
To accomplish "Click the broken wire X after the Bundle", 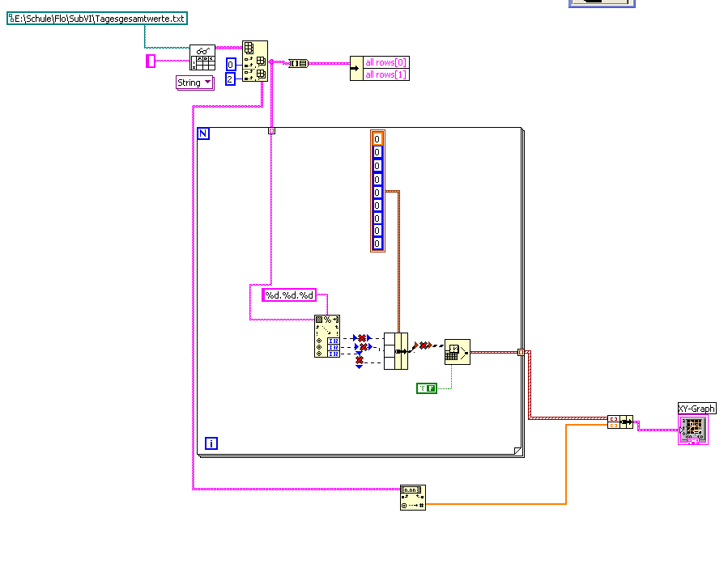I will point(424,345).
